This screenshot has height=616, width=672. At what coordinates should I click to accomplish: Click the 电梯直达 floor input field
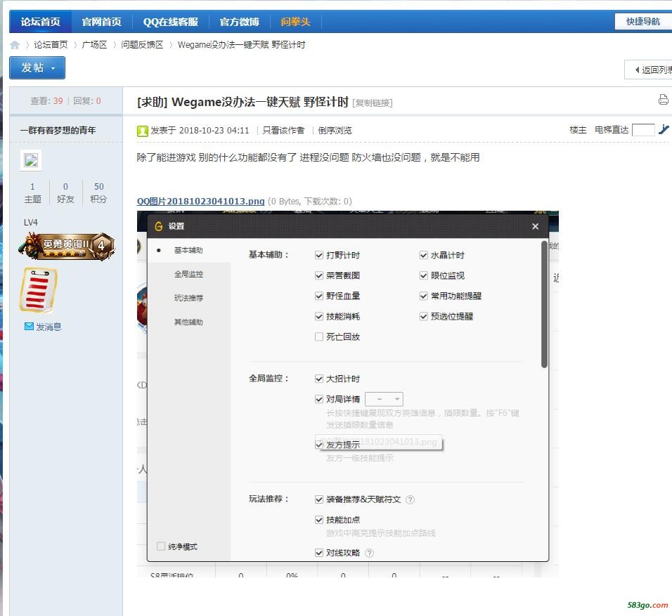point(643,130)
